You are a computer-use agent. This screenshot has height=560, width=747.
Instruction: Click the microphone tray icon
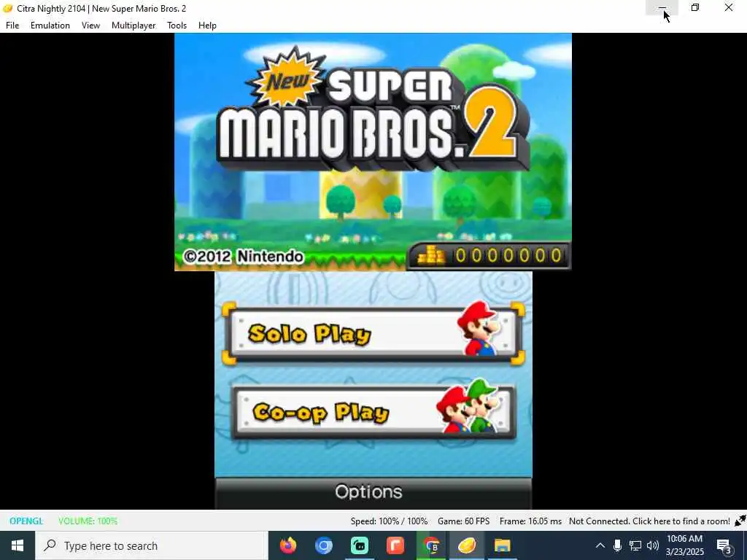[x=617, y=545]
